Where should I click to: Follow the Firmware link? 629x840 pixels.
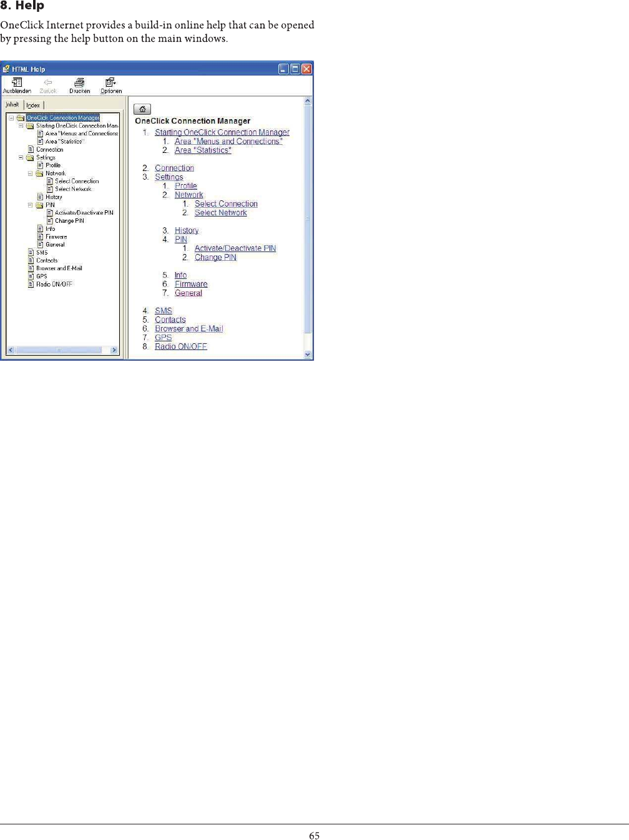click(191, 284)
